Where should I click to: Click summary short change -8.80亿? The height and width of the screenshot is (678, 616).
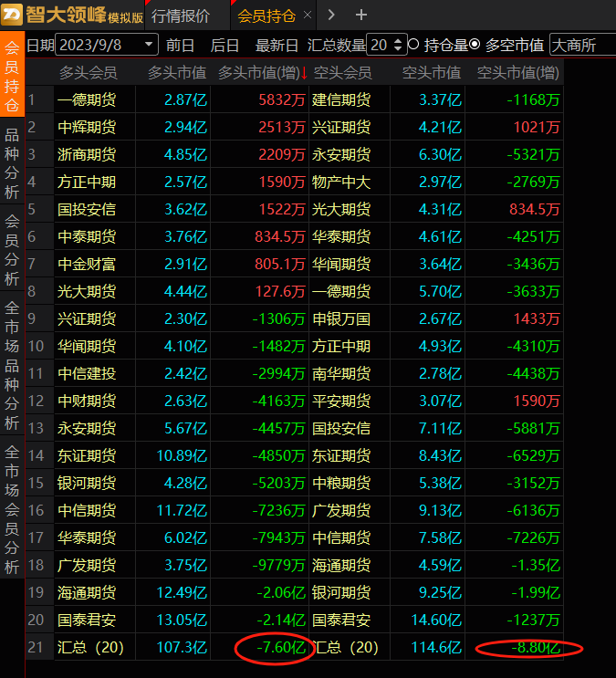[536, 647]
